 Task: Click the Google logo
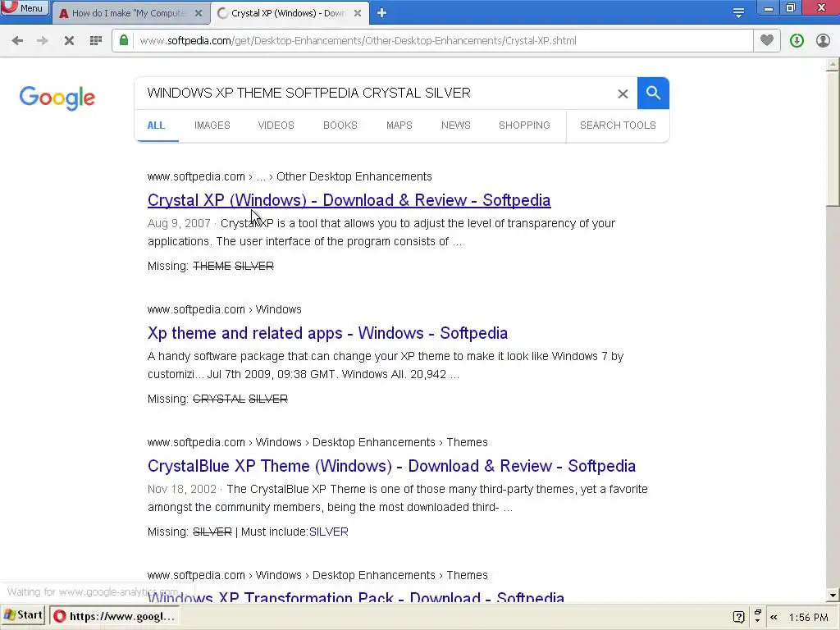tap(57, 98)
